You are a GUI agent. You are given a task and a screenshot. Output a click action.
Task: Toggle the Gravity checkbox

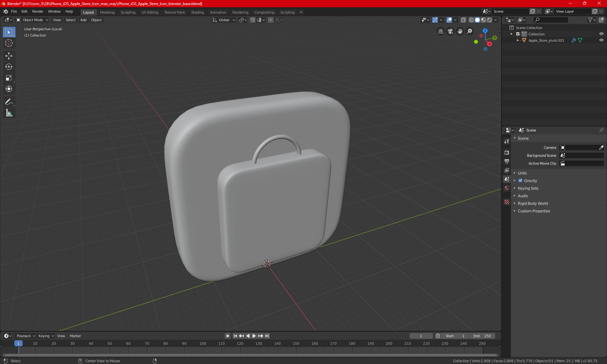pyautogui.click(x=520, y=181)
